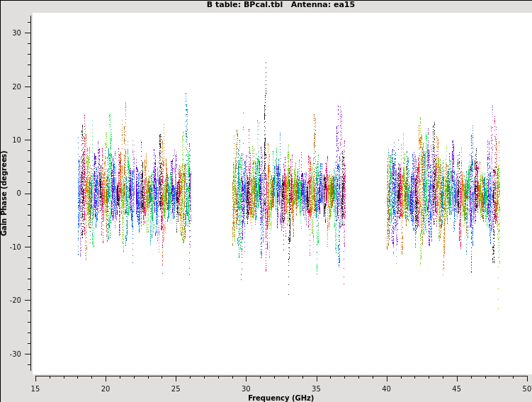
Task: Click the 'Frequency (GHz)' x-axis label
Action: click(x=281, y=398)
